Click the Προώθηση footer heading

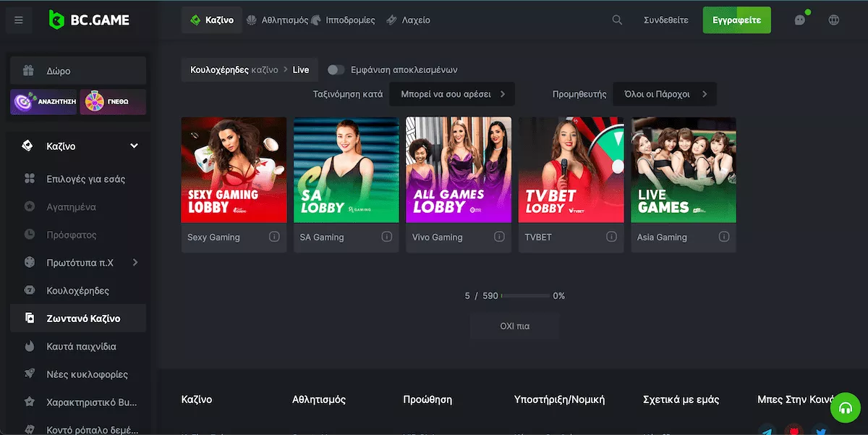click(427, 400)
